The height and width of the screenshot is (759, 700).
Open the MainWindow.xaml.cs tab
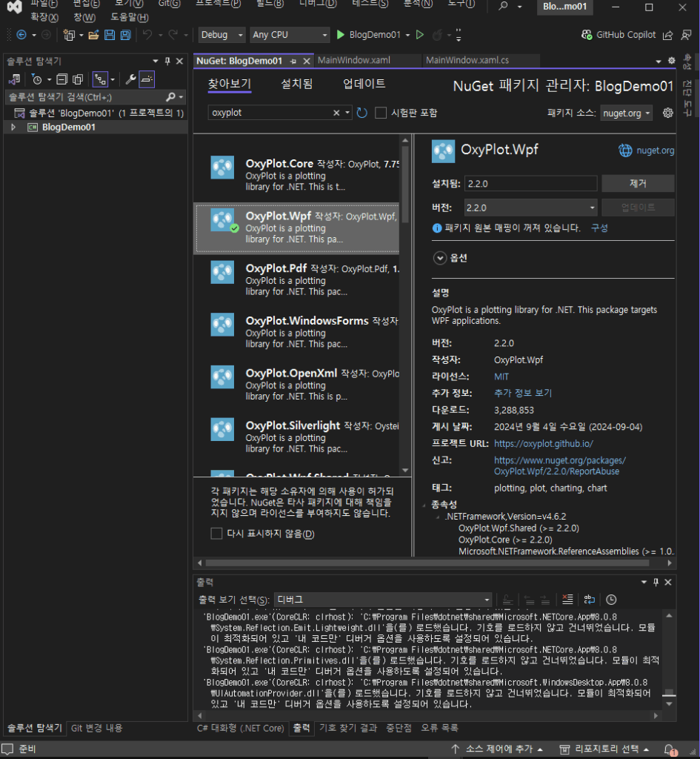click(x=467, y=61)
